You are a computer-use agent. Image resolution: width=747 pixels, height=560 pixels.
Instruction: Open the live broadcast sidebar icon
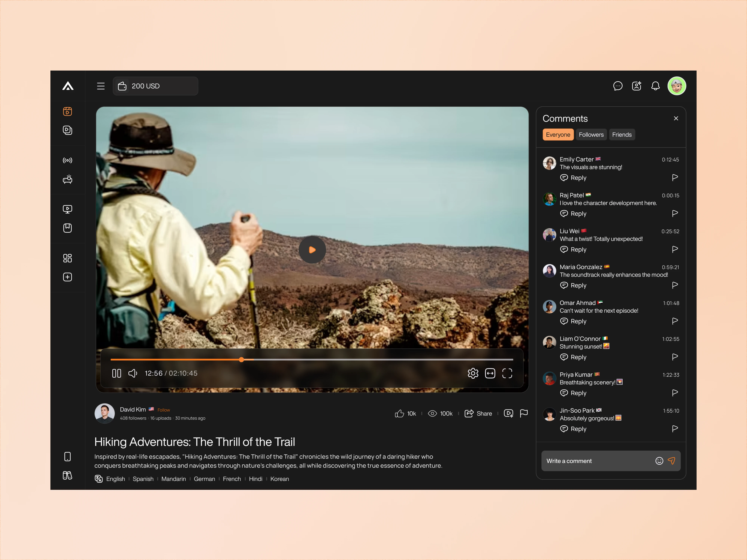(x=68, y=160)
